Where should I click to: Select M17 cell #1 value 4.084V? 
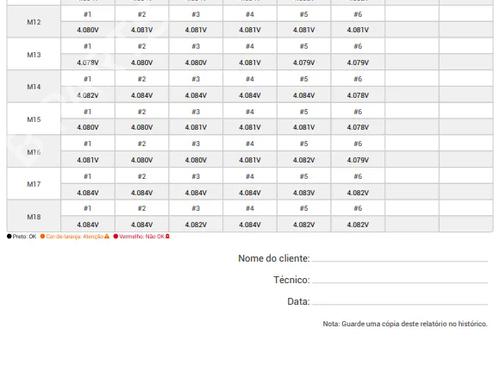tap(88, 193)
